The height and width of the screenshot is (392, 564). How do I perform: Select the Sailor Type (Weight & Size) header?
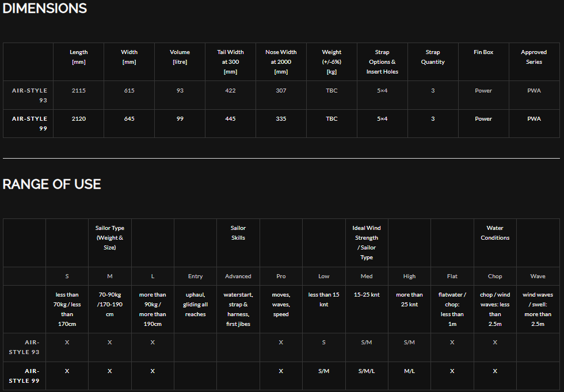110,237
